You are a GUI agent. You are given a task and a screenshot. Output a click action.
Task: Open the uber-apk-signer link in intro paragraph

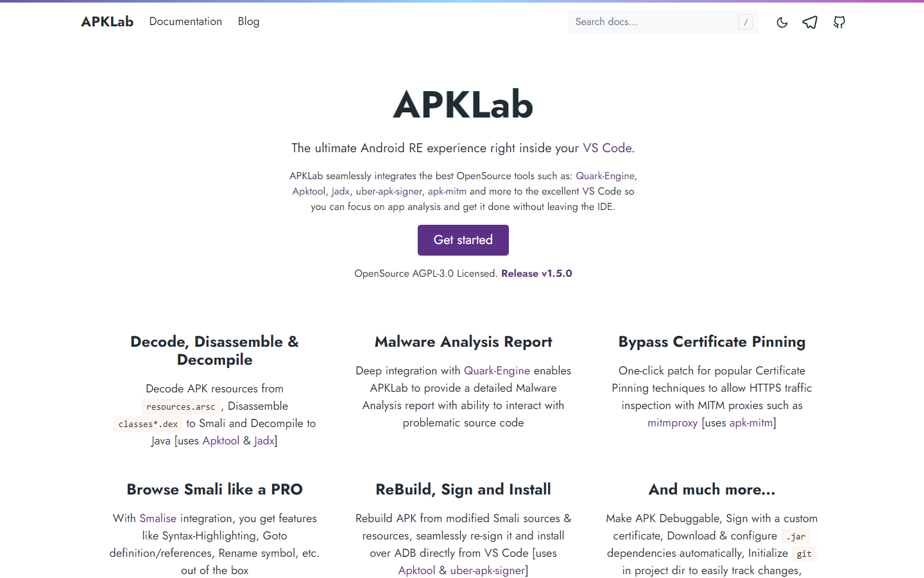(x=389, y=191)
